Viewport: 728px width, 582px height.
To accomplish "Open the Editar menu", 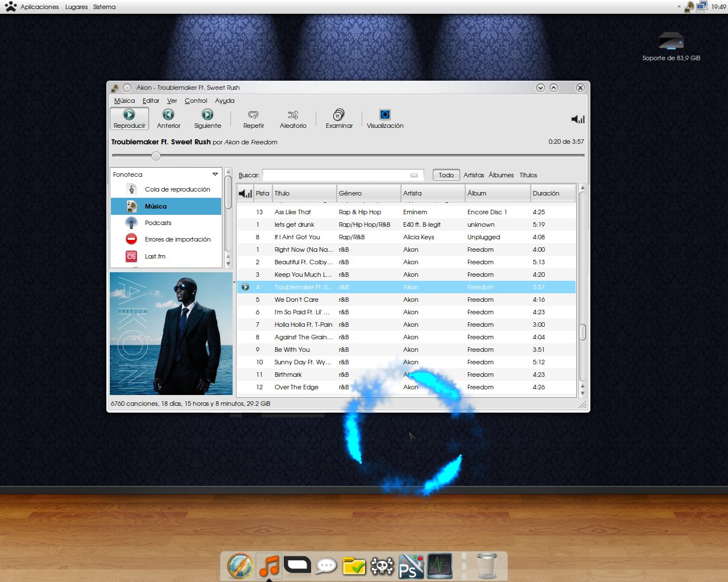I will [x=151, y=101].
